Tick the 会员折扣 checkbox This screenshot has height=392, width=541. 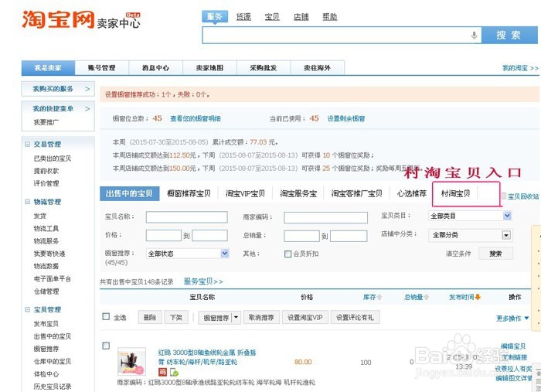tap(288, 254)
